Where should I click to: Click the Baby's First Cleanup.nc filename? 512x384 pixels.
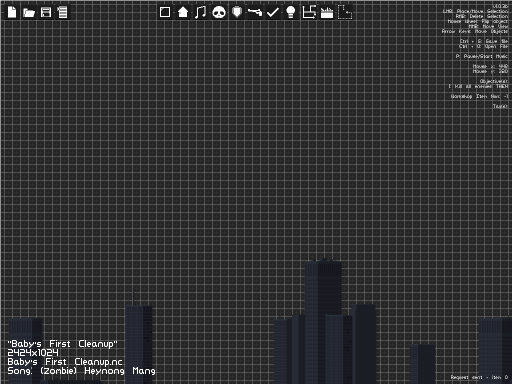[x=65, y=362]
